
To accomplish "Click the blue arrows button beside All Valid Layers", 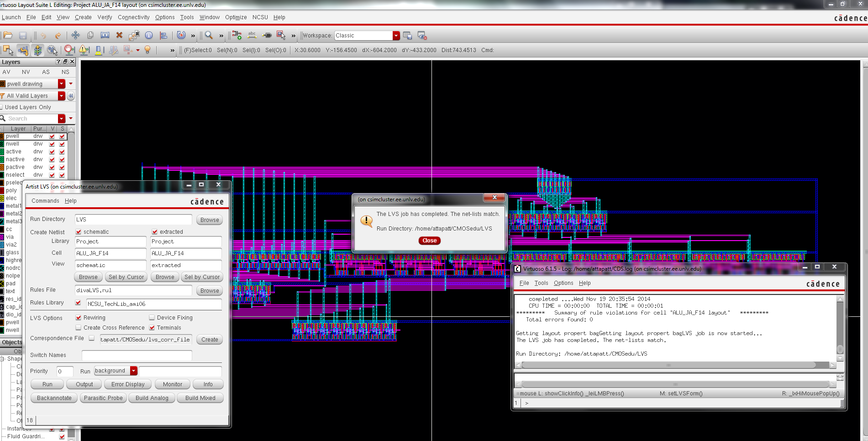I will point(71,96).
